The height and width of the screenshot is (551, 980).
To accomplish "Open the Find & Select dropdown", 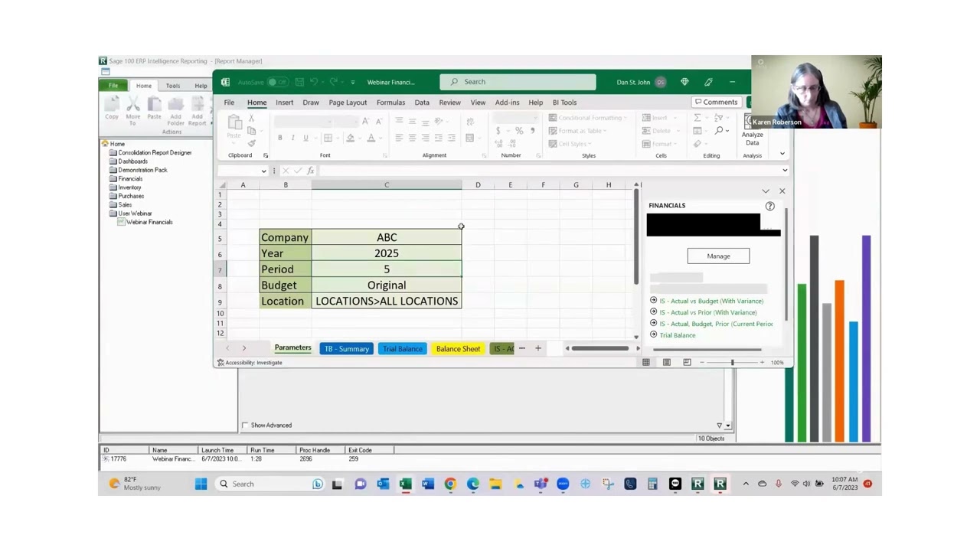I will coord(721,131).
